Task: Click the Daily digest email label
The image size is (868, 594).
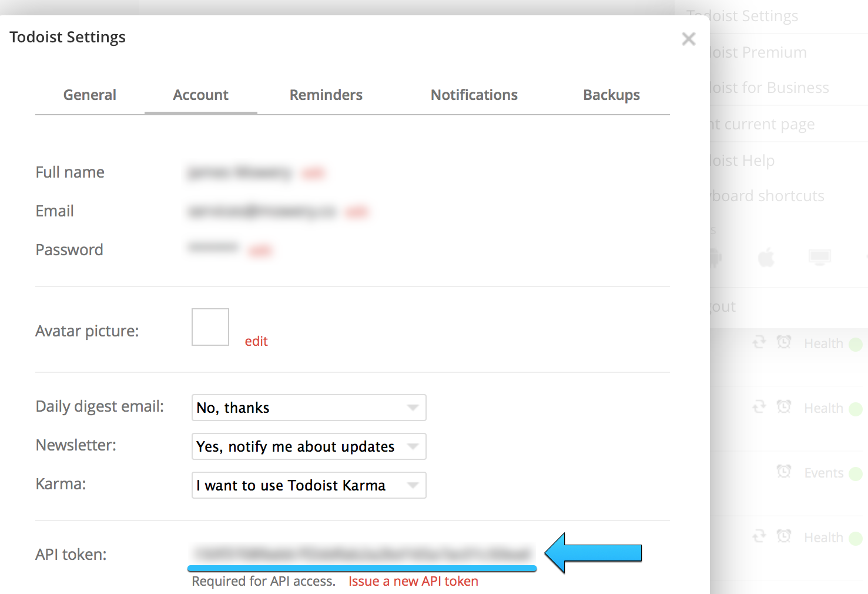Action: tap(100, 406)
